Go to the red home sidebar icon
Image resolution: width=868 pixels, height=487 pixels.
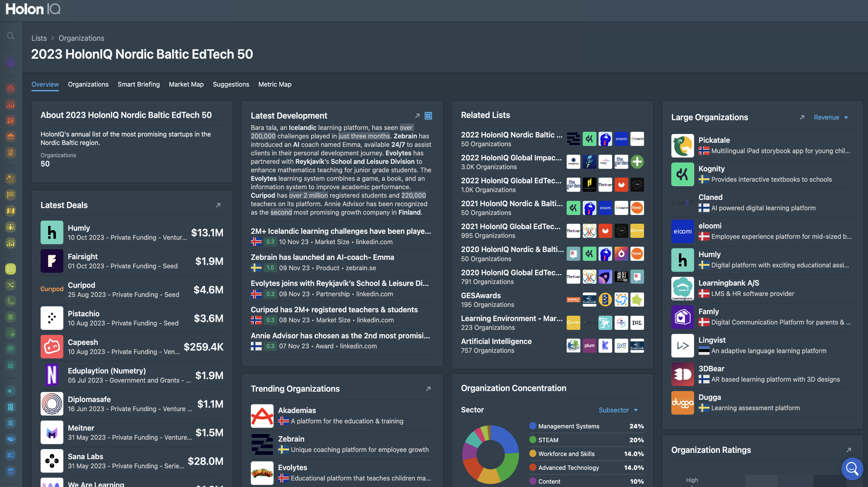coord(11,88)
